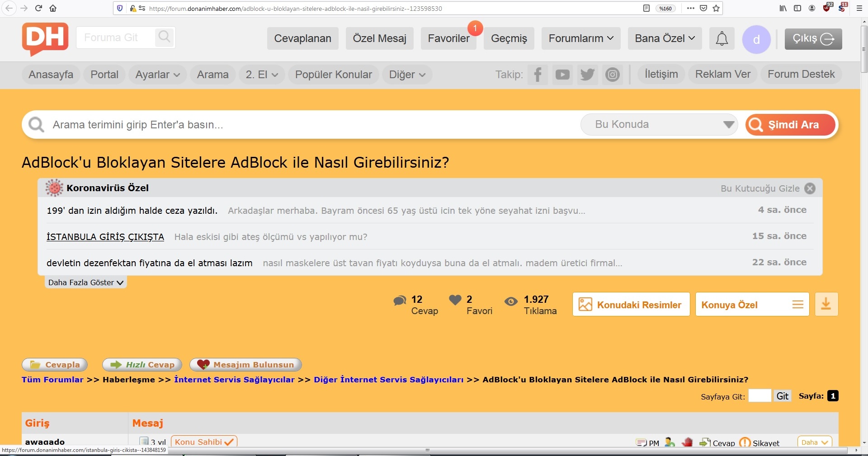Open the notifications bell icon

[722, 38]
